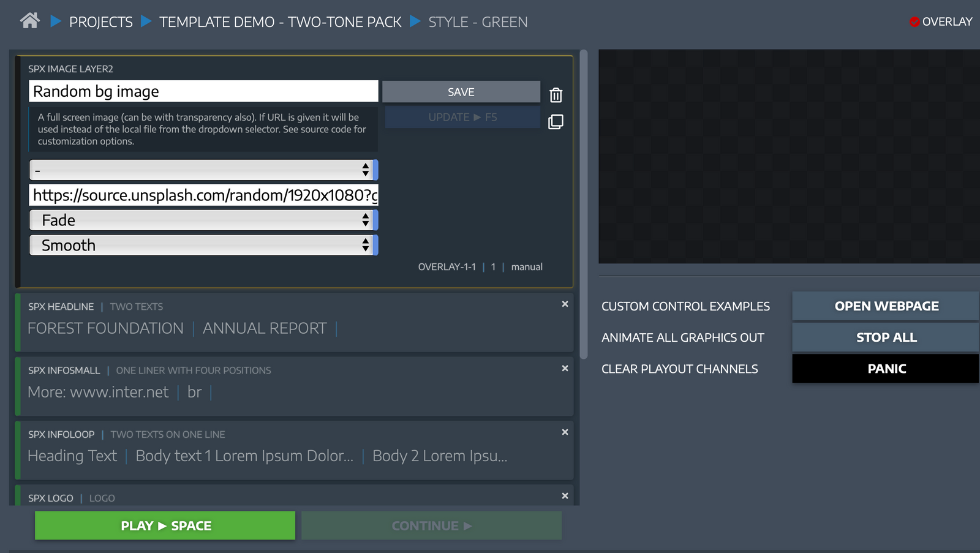
Task: Save the Random bg image item
Action: pyautogui.click(x=461, y=92)
